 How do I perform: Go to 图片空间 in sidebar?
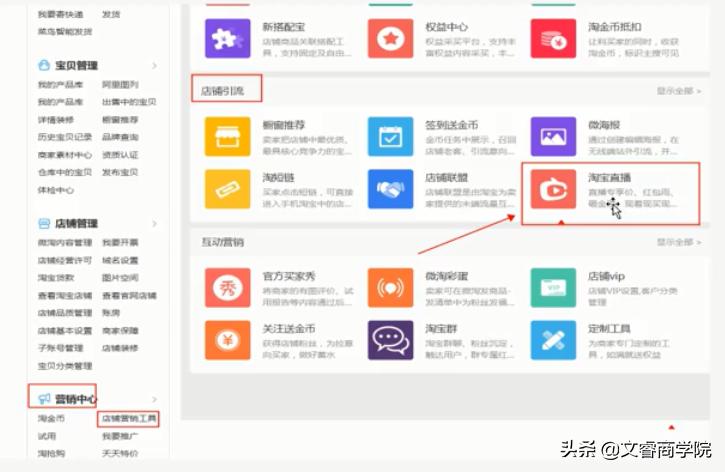pos(120,278)
